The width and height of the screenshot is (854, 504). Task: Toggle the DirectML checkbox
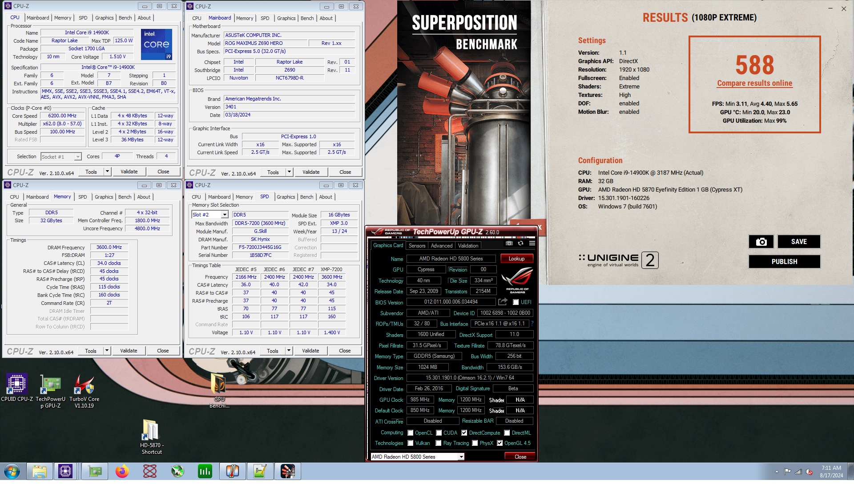click(507, 433)
